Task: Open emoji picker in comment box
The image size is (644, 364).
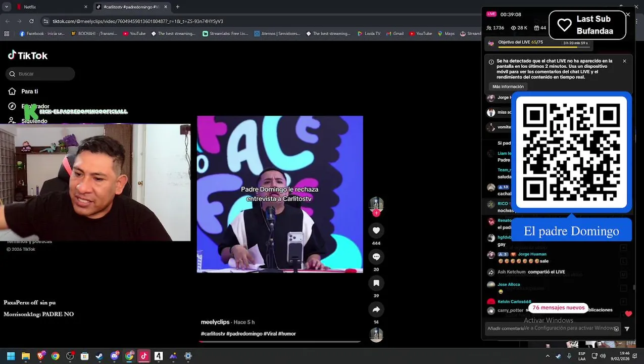Action: [x=616, y=329]
